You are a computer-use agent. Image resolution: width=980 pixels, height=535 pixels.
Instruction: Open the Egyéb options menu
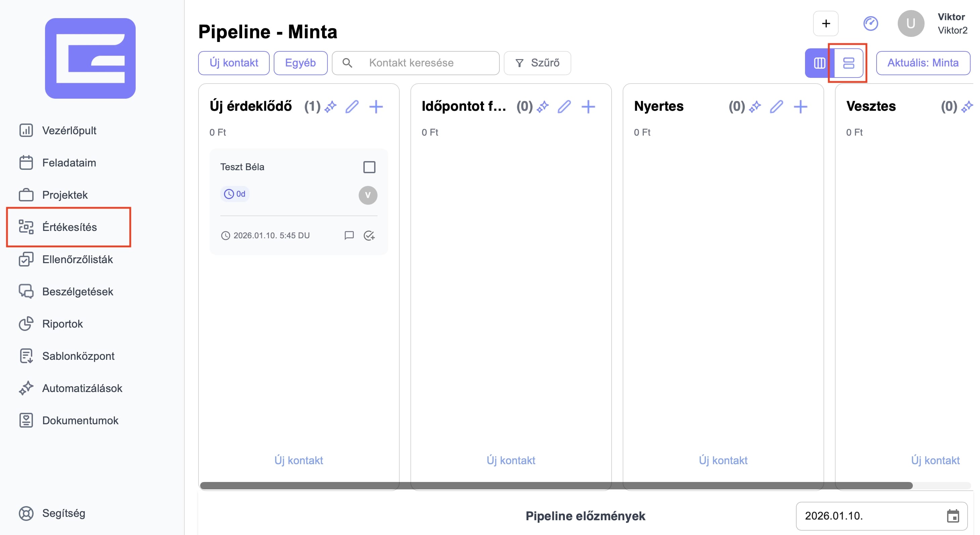pyautogui.click(x=300, y=63)
